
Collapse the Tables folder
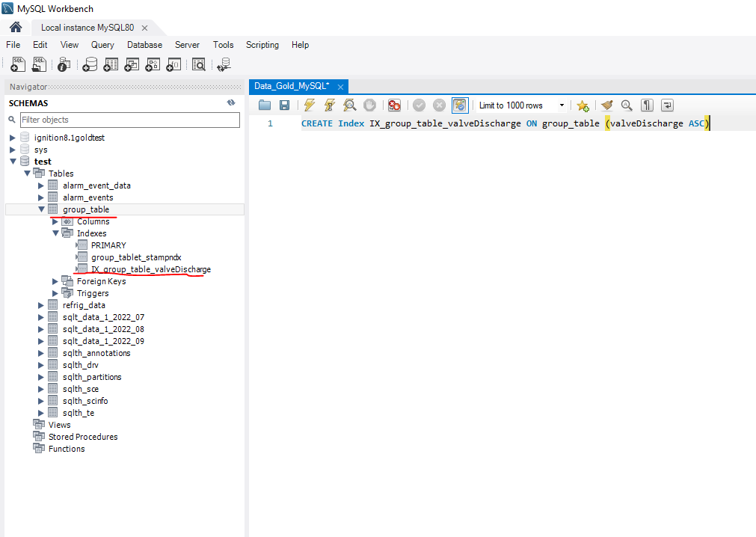pos(27,173)
